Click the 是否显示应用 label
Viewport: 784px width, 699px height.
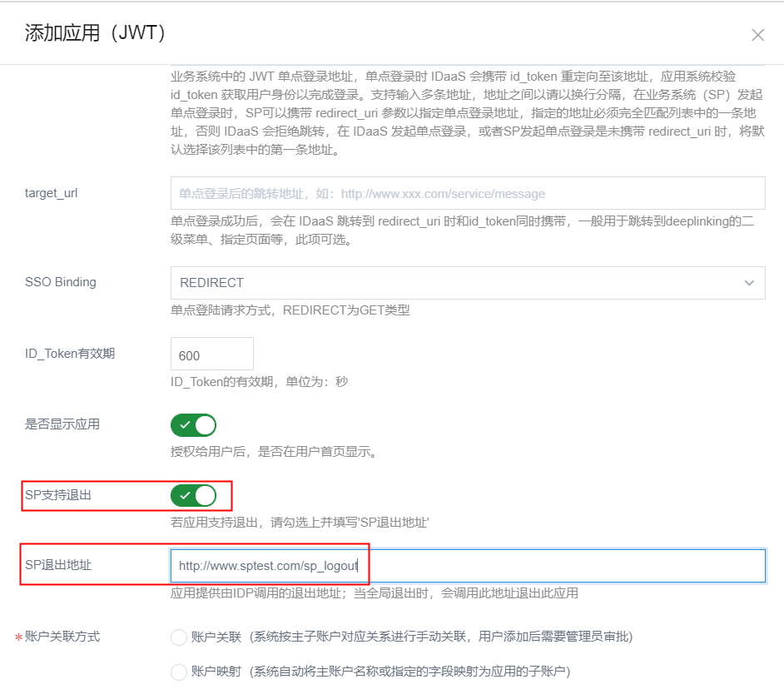point(62,424)
